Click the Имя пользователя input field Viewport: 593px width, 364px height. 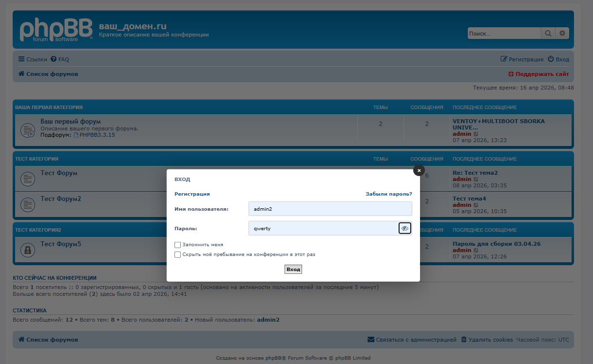330,209
